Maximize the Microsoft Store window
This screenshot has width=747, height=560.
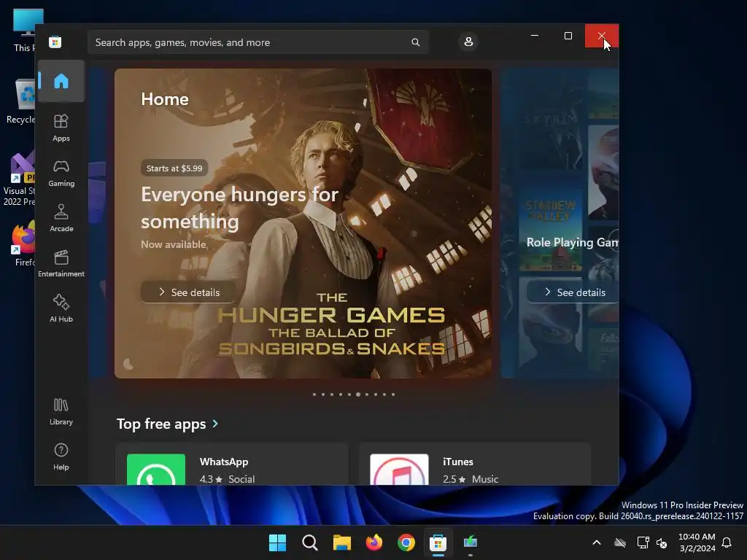pos(568,36)
